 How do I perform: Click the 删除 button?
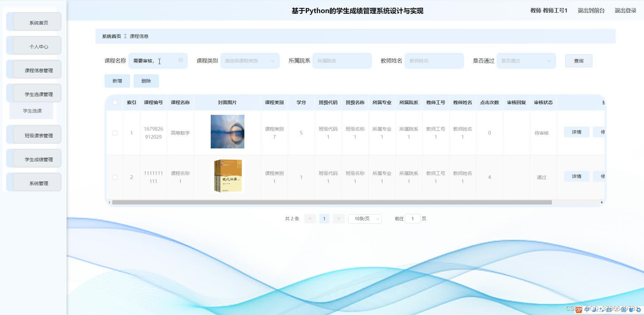pos(146,81)
